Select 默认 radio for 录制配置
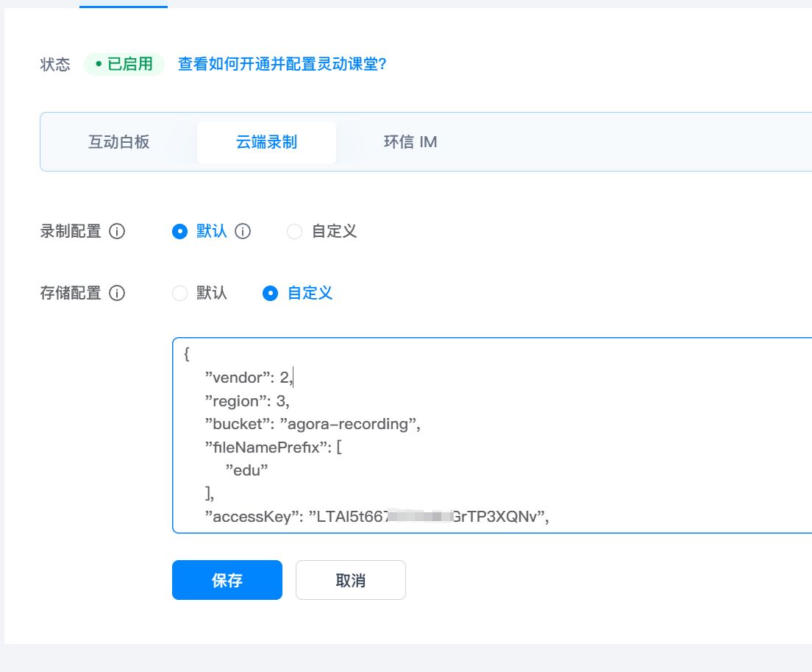 click(179, 231)
